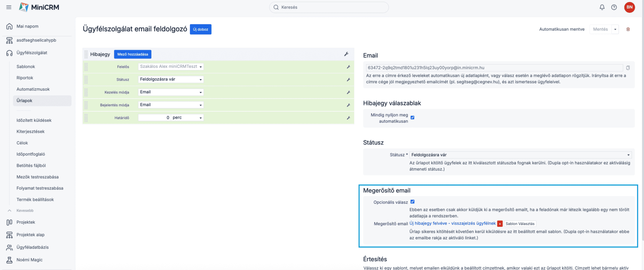
Task: Open the Új hibajegy felvéve template link
Action: [x=452, y=223]
